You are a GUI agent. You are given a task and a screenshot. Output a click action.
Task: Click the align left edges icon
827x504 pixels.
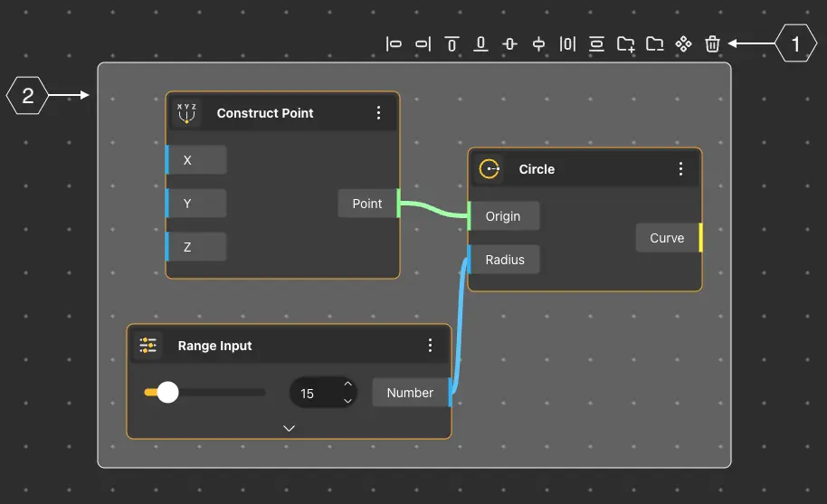point(394,43)
